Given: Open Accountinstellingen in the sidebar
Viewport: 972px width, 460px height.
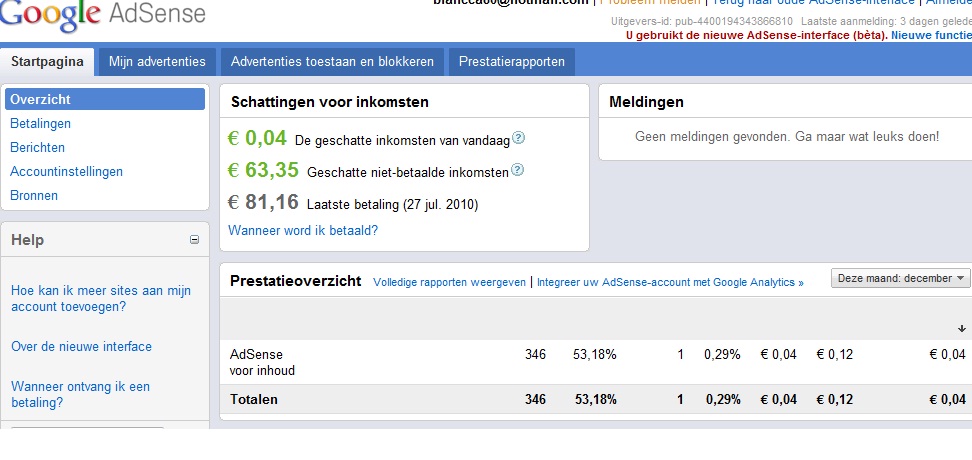Looking at the screenshot, I should 66,172.
